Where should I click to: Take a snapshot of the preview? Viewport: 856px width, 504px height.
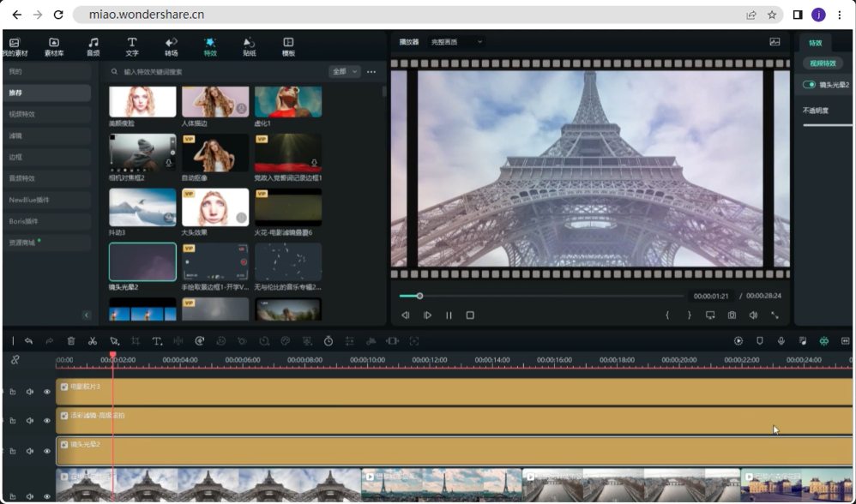732,315
